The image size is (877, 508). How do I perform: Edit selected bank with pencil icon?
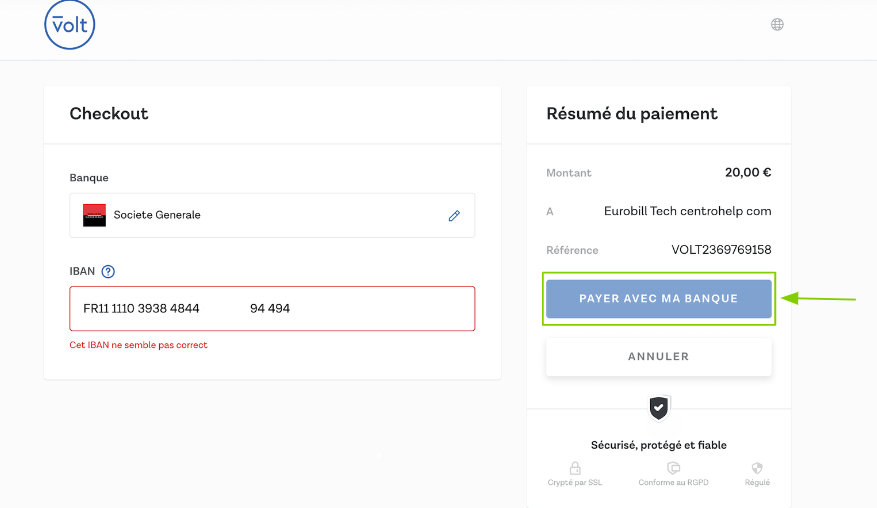tap(454, 215)
